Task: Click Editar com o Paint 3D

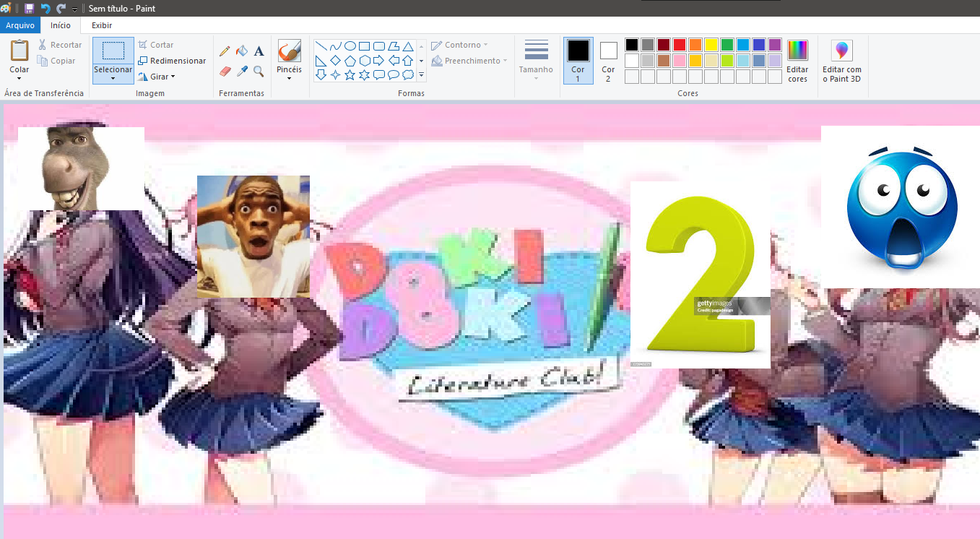Action: [x=842, y=61]
